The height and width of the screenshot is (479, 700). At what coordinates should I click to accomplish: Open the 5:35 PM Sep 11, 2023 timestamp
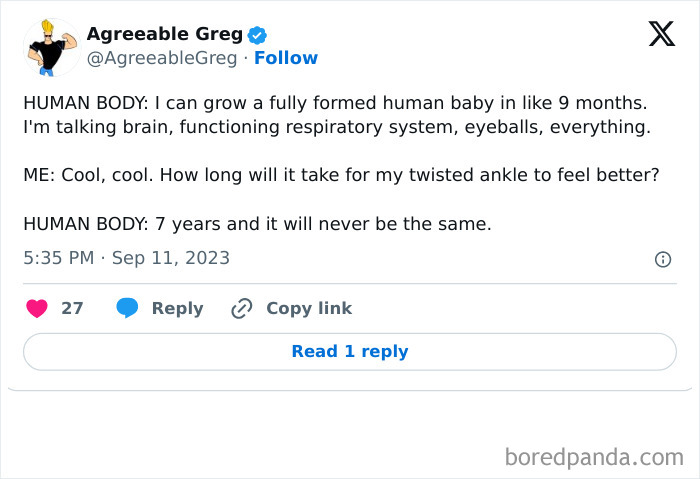(126, 258)
